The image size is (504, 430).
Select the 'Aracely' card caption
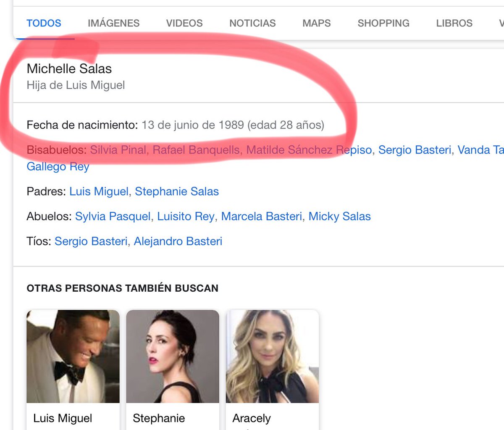point(252,418)
